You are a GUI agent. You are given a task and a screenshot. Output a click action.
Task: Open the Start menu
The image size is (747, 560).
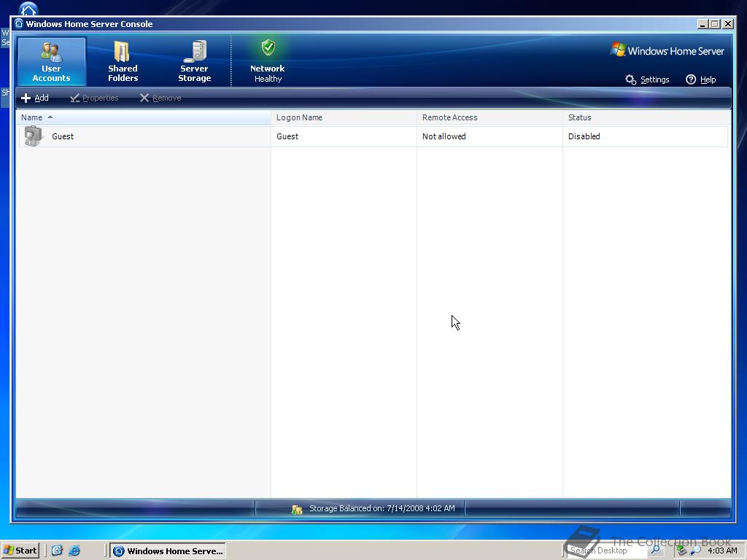20,551
